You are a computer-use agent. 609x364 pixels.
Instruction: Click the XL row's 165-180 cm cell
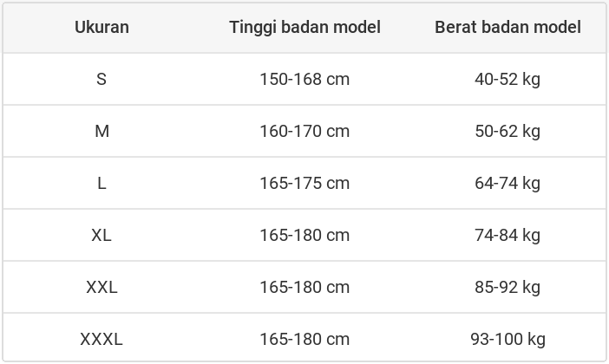tap(304, 235)
